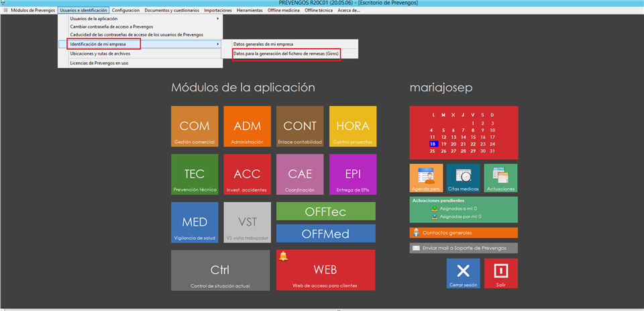
Task: Select Licencias de Prevengos en uso
Action: point(99,63)
